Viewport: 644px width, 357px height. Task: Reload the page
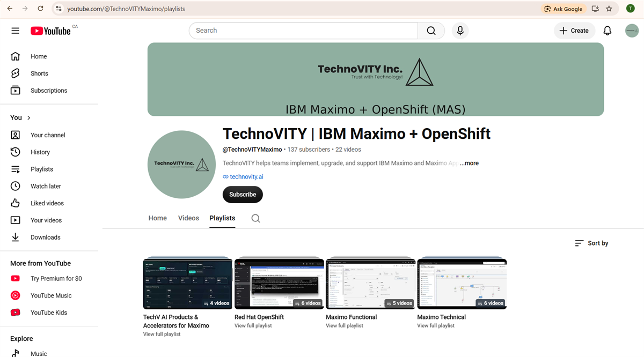[x=40, y=9]
